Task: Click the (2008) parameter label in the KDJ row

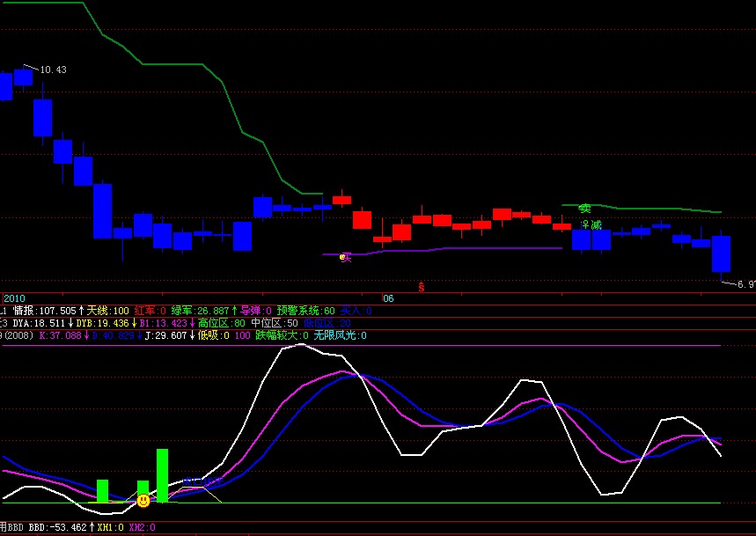Action: coord(18,335)
